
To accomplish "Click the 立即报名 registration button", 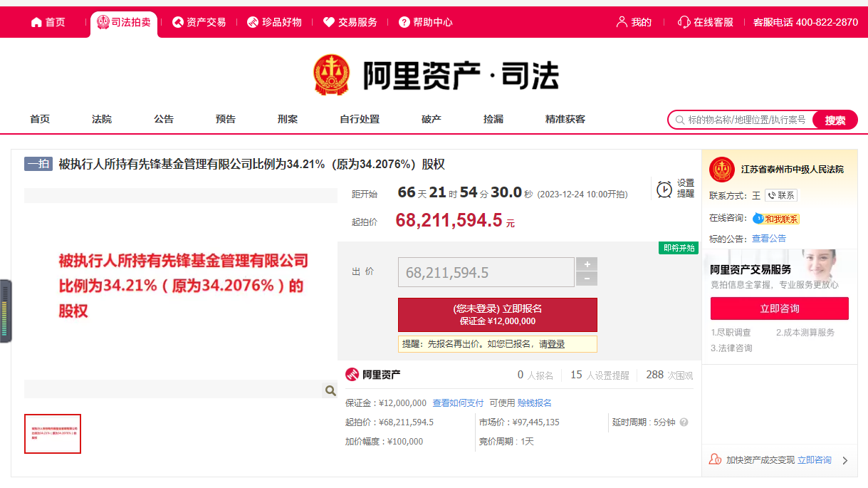I will coord(498,315).
